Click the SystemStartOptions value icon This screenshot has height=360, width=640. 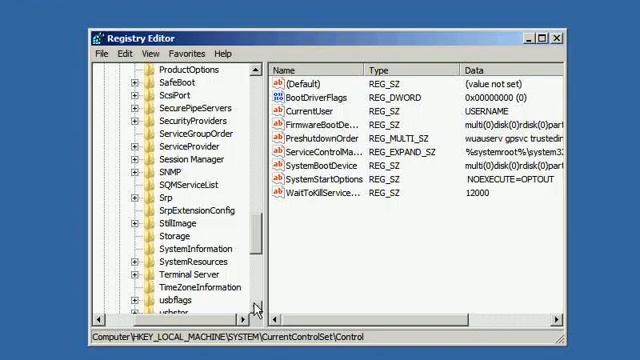pos(278,179)
